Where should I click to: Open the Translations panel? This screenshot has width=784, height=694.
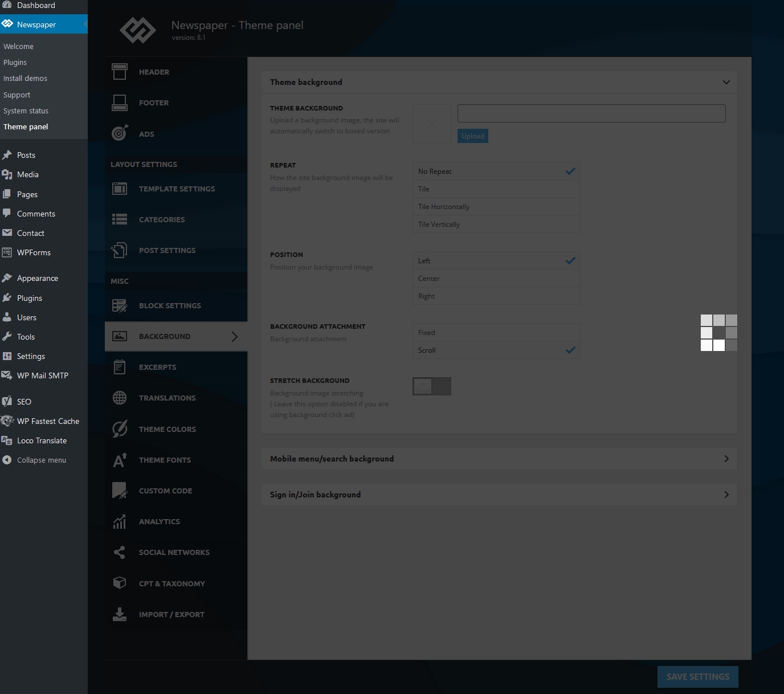click(x=176, y=398)
